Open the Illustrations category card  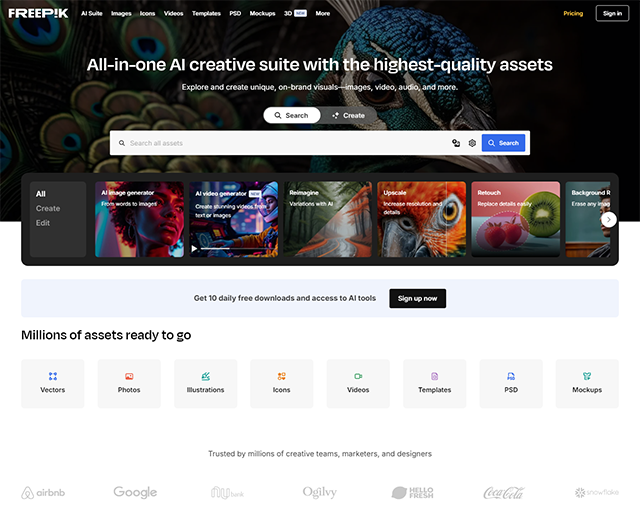pos(205,384)
